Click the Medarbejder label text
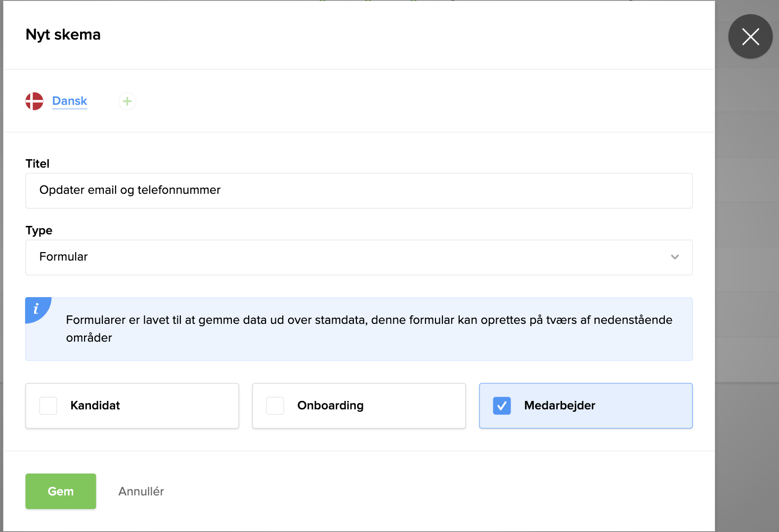The width and height of the screenshot is (779, 532). (560, 405)
